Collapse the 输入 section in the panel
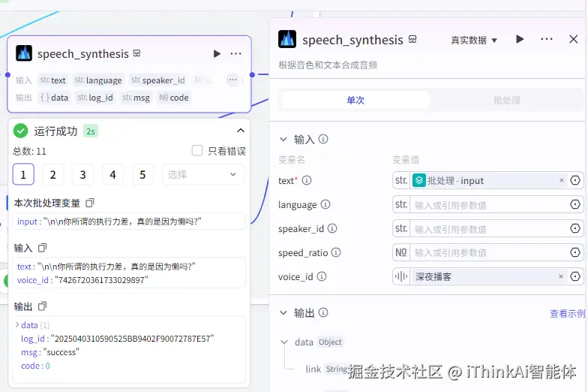The width and height of the screenshot is (588, 392). (283, 140)
